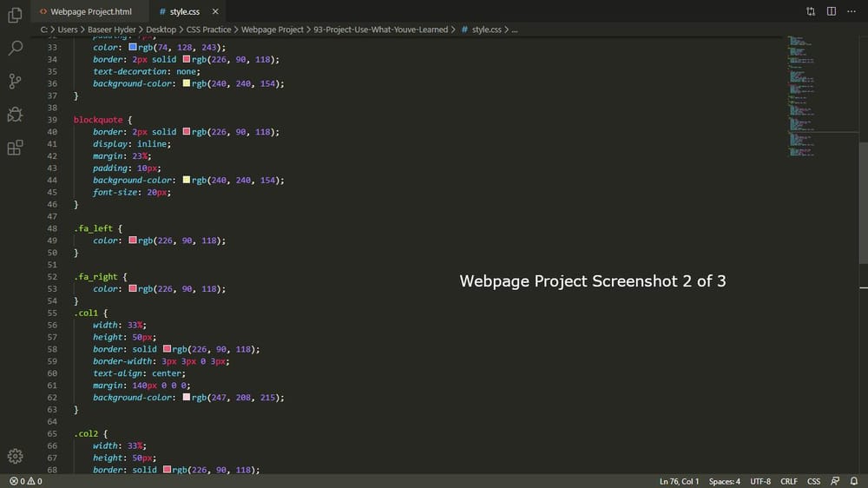Click the .col1 selector
The width and height of the screenshot is (868, 488).
(86, 313)
